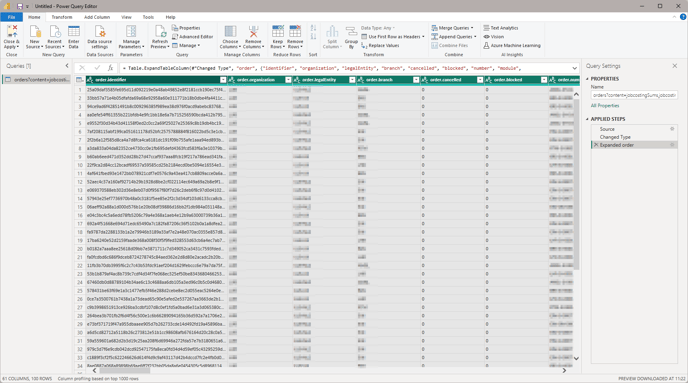688x383 pixels.
Task: Switch to the Help tab
Action: [170, 17]
